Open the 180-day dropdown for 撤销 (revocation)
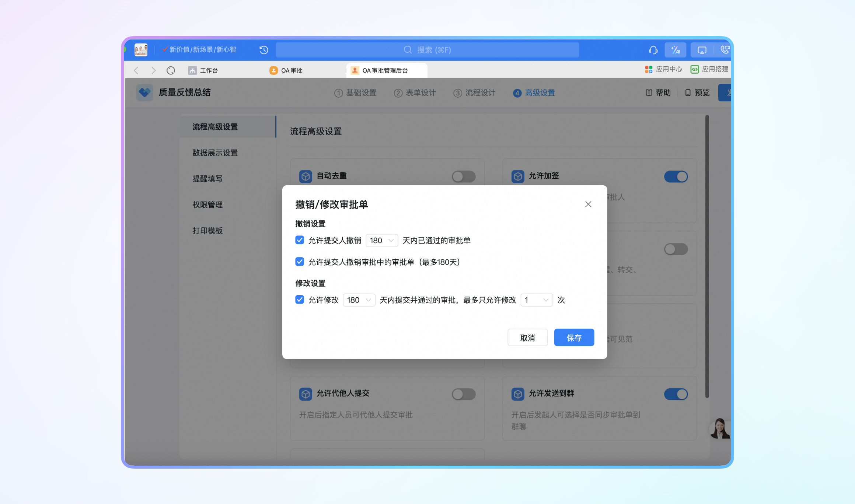 [381, 241]
